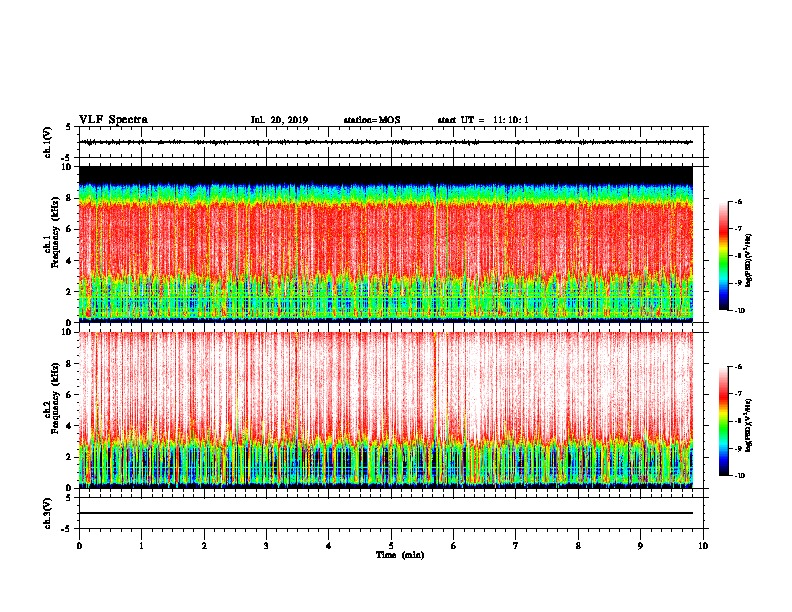The height and width of the screenshot is (612, 792).
Task: Click the time axis tick label "10"
Action: tap(703, 546)
